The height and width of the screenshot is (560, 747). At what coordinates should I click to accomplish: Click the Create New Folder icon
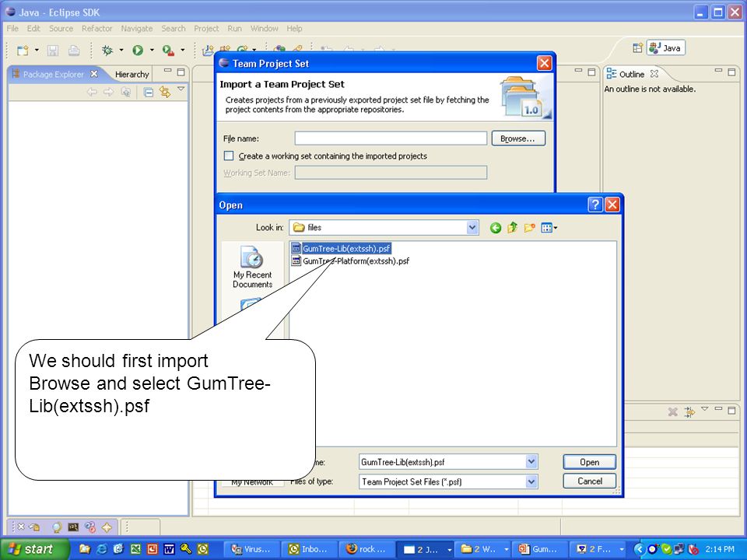pyautogui.click(x=530, y=228)
